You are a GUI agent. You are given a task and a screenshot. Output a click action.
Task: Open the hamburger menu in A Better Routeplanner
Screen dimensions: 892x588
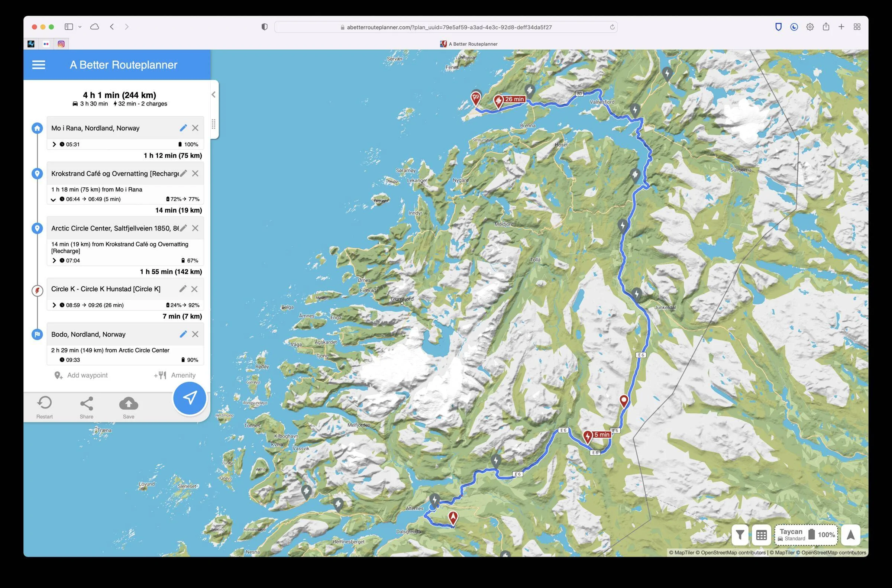[39, 65]
